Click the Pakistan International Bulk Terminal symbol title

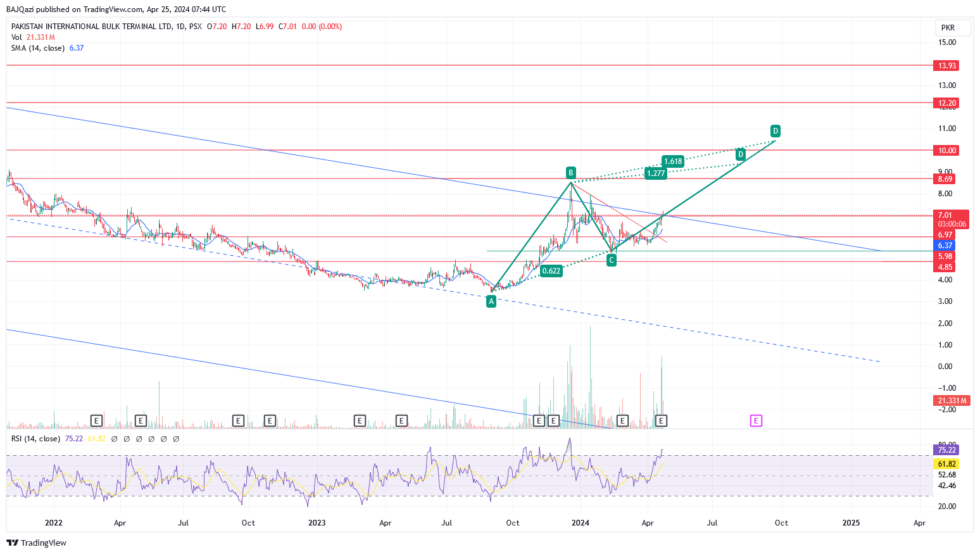pos(91,27)
